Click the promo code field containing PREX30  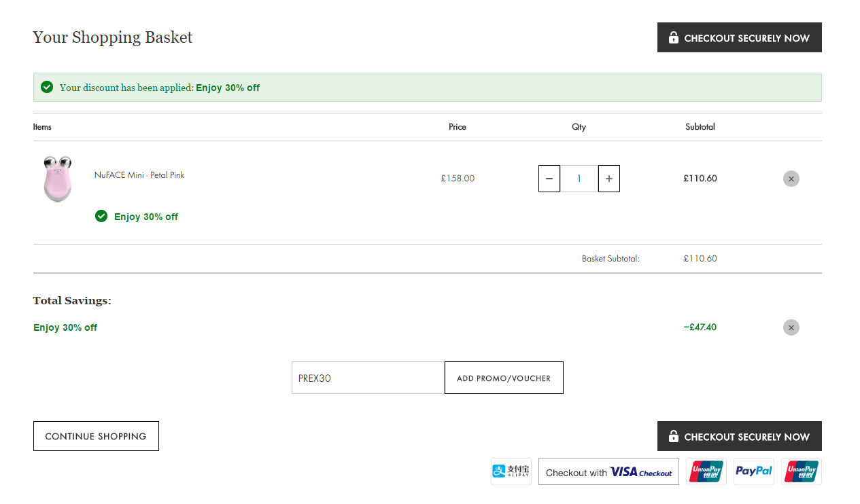pyautogui.click(x=368, y=378)
